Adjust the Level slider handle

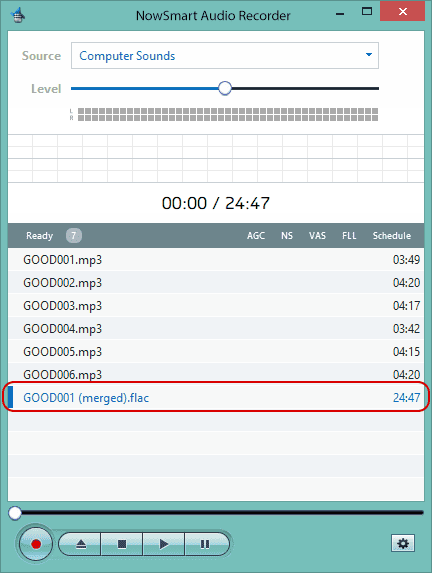pyautogui.click(x=225, y=88)
